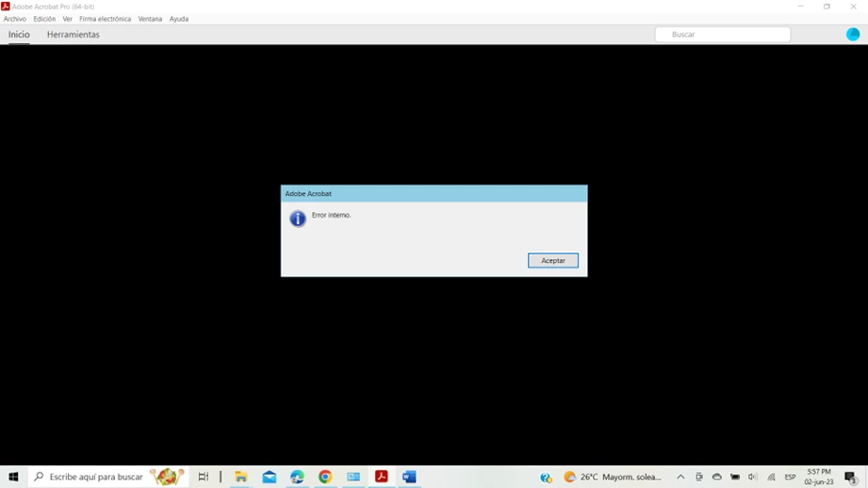868x488 pixels.
Task: Minimize the Acrobat window
Action: [800, 6]
